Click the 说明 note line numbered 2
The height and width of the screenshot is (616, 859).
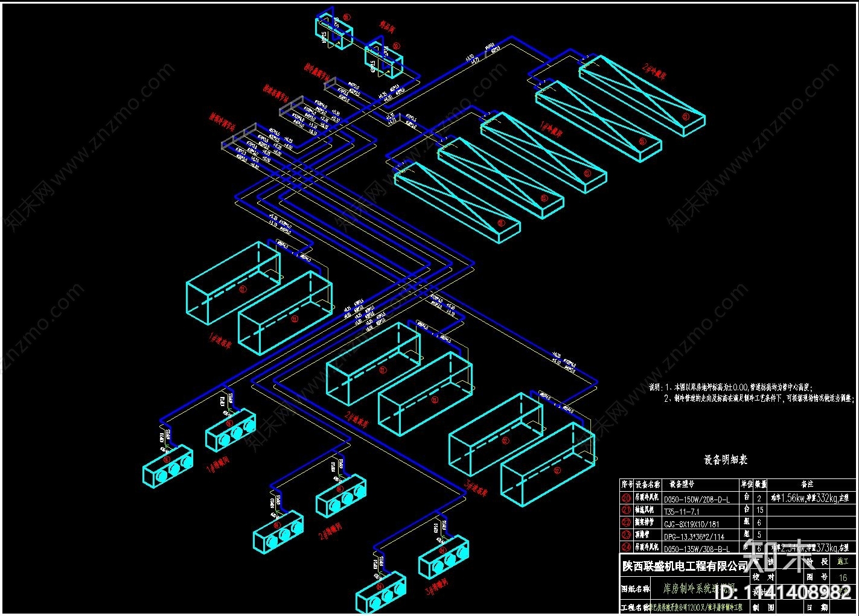(x=759, y=398)
